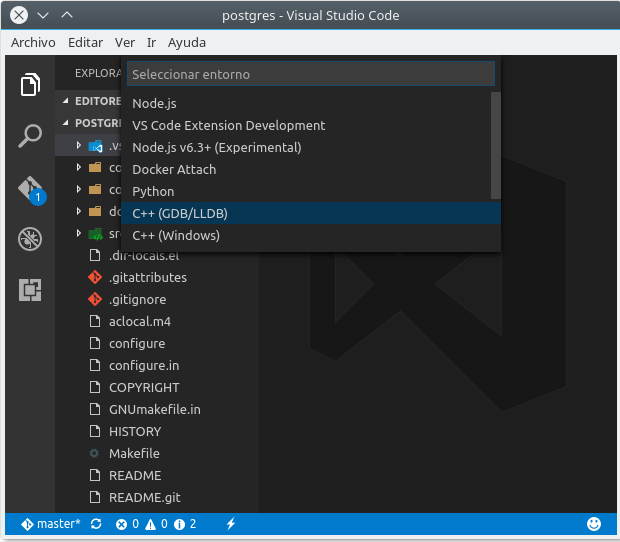Click the smiley feedback icon
The width and height of the screenshot is (620, 542).
point(594,523)
